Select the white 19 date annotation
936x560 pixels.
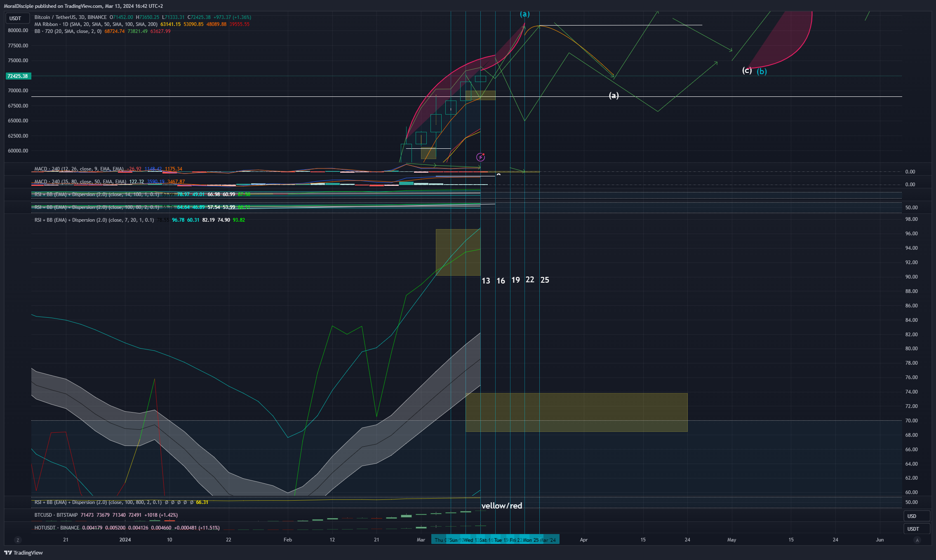(515, 280)
